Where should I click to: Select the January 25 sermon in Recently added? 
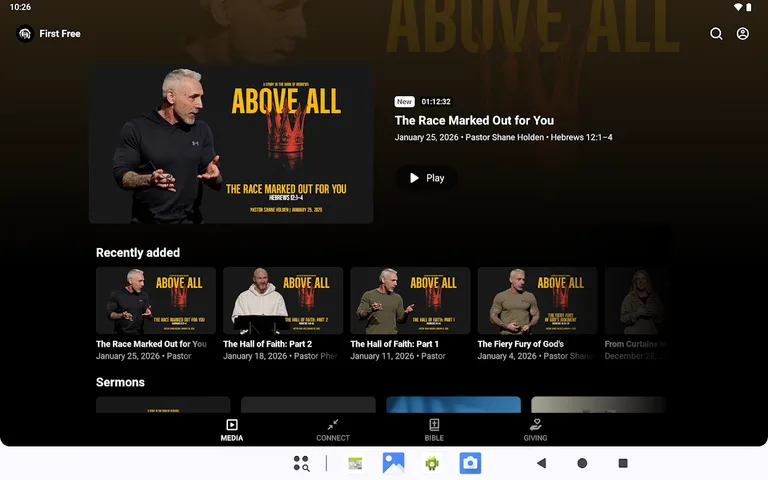point(156,300)
